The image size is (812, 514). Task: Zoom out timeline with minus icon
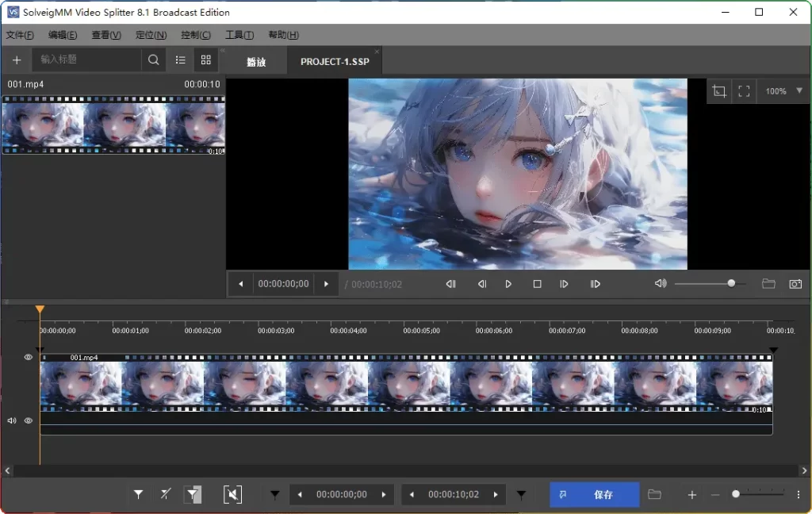point(715,495)
